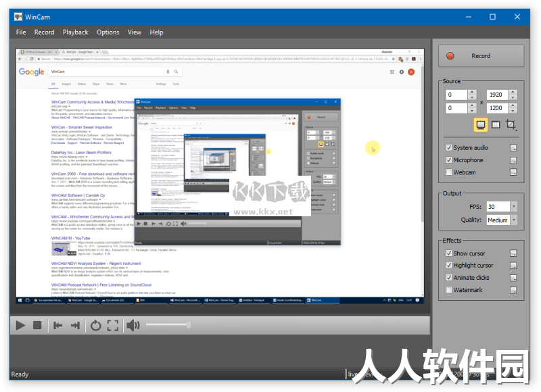Disable the Show cursor checkbox
The image size is (541, 392).
click(448, 253)
